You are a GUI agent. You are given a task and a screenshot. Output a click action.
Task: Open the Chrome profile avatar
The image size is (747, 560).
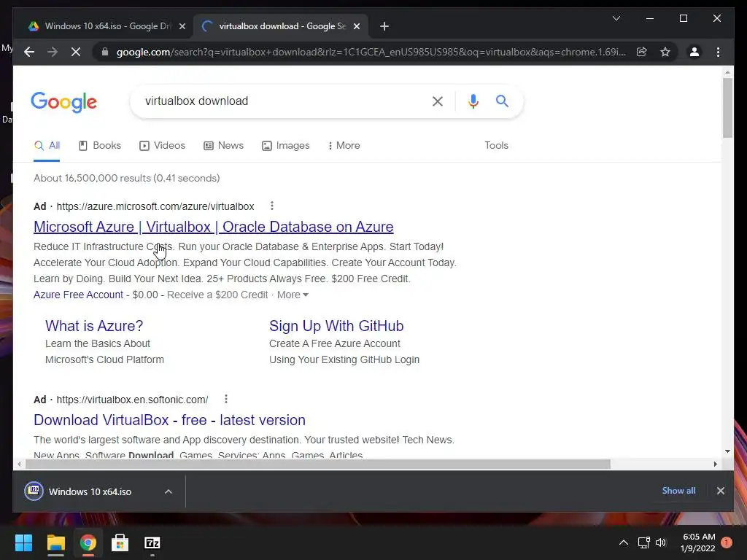pyautogui.click(x=694, y=52)
